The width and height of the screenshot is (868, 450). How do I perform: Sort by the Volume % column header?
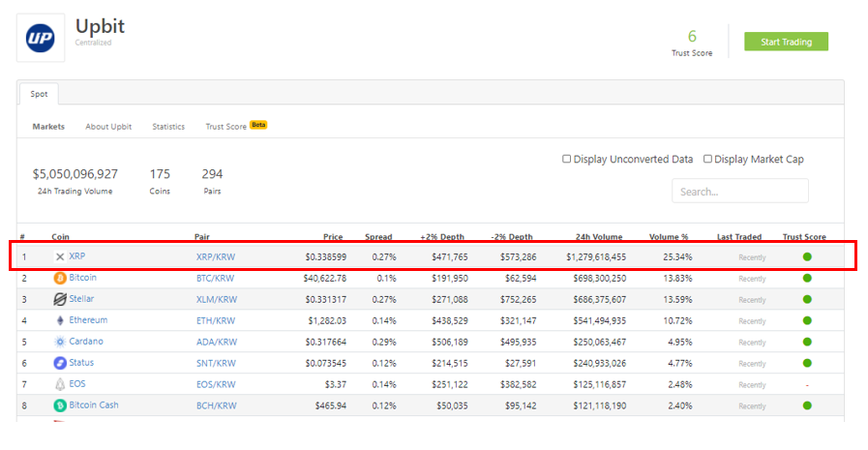(669, 237)
